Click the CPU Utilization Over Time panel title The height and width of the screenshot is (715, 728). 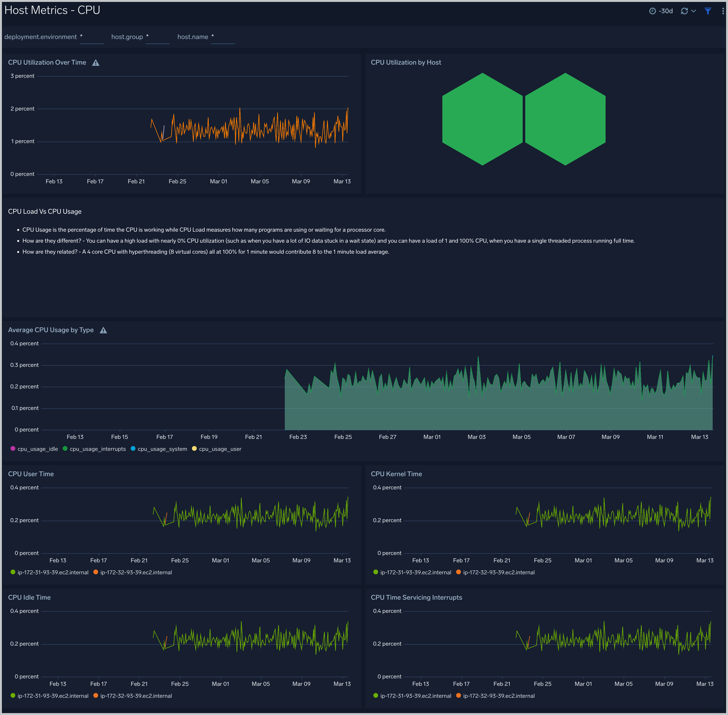coord(47,62)
